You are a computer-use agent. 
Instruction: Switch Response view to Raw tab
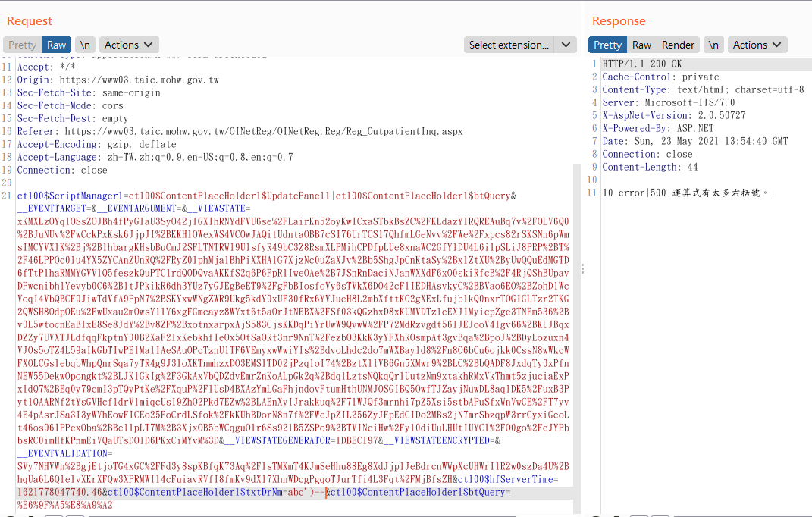(x=641, y=45)
